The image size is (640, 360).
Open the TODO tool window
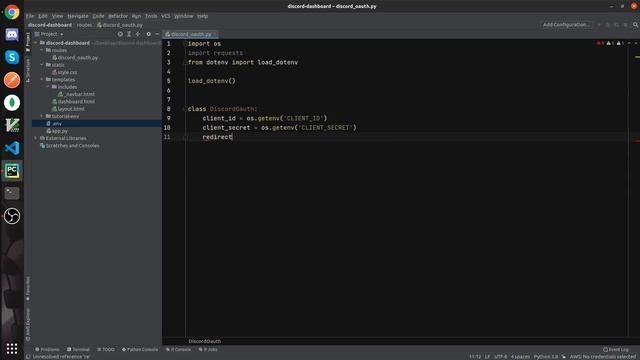(x=106, y=350)
